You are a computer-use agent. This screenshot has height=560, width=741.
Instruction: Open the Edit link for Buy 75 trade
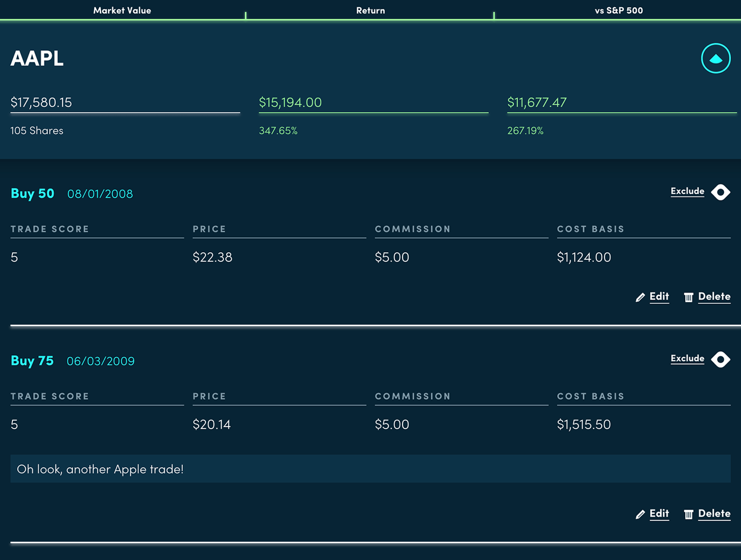click(659, 514)
